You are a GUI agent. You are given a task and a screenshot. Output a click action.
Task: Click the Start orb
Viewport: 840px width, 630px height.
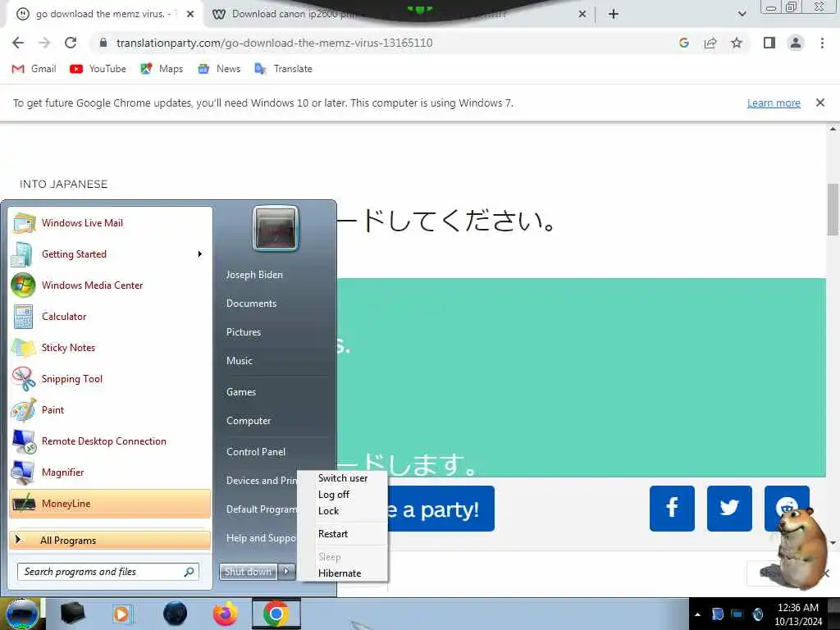coord(22,614)
